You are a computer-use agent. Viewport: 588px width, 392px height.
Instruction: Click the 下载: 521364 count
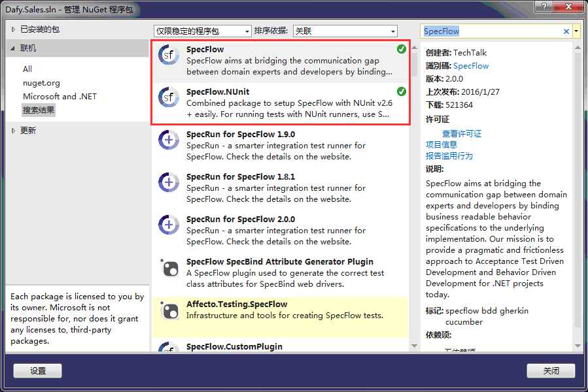(x=449, y=105)
